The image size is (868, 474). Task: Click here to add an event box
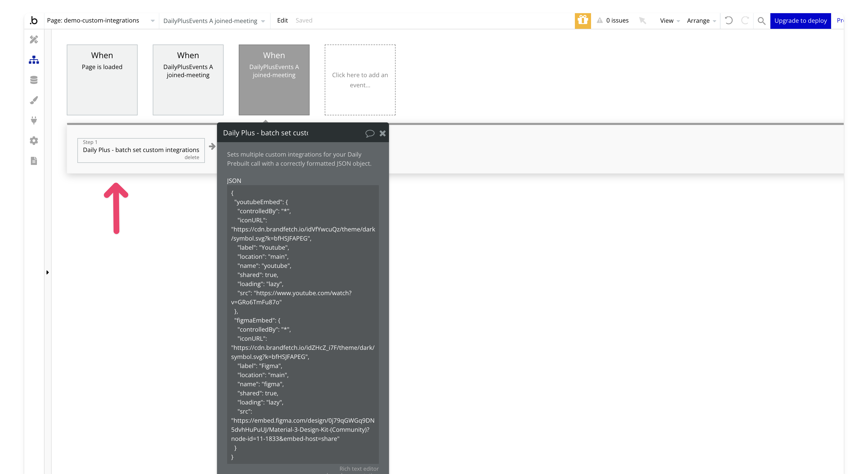pyautogui.click(x=360, y=80)
